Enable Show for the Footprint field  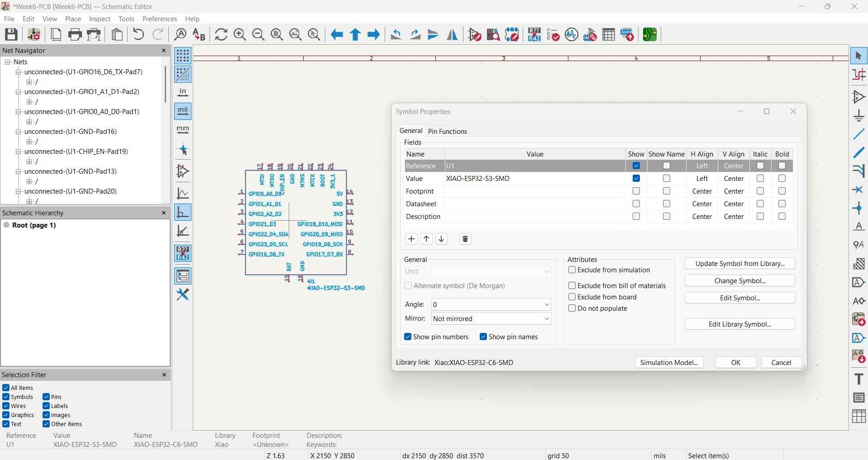tap(636, 191)
